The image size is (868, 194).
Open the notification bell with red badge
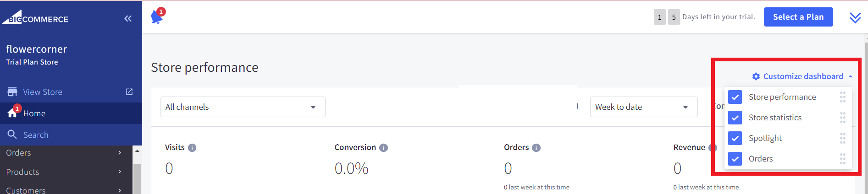coord(157,16)
